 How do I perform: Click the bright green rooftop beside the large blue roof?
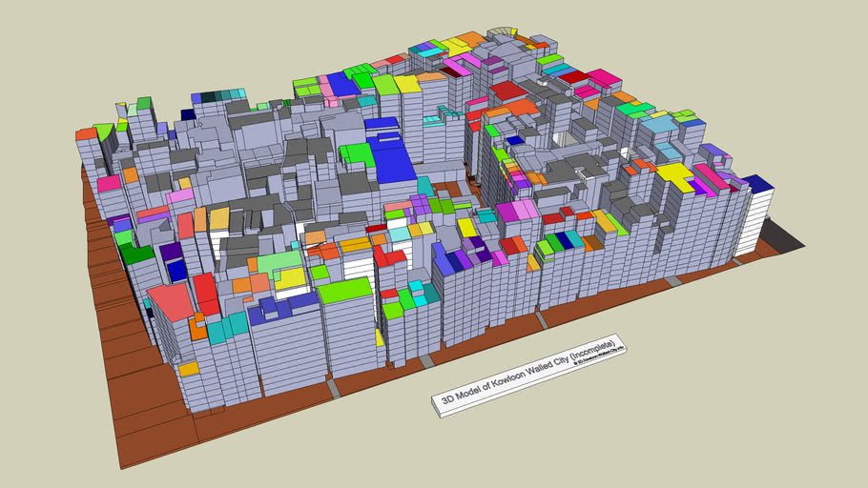pos(357,152)
